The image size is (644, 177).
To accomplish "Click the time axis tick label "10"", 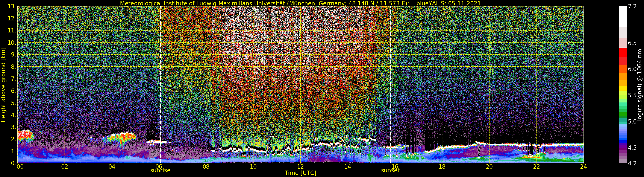I will coord(253,166).
